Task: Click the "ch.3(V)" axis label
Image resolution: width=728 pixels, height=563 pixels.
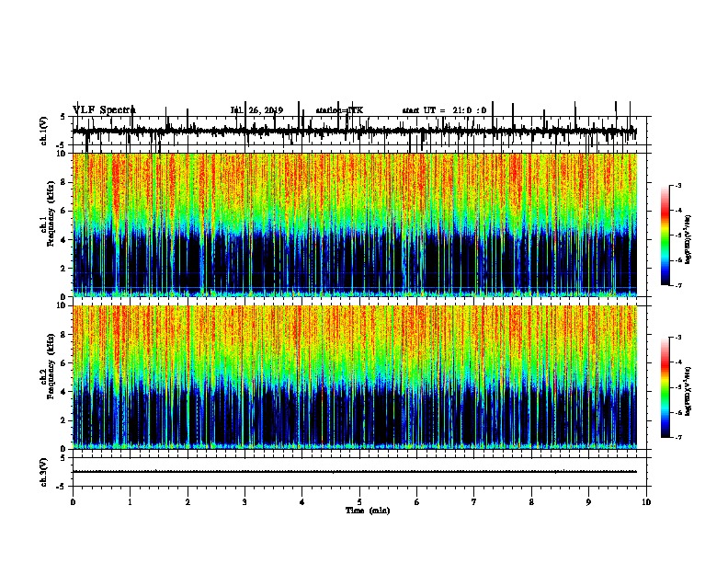Action: [x=44, y=472]
